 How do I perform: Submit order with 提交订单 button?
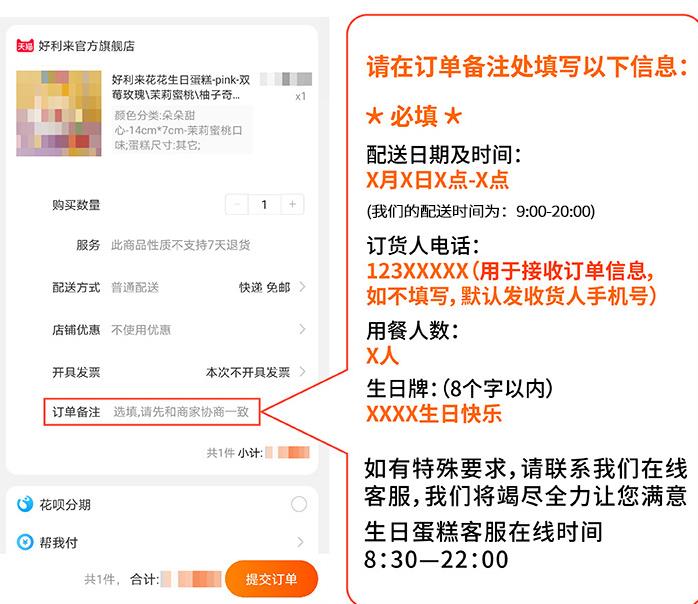pos(272,579)
